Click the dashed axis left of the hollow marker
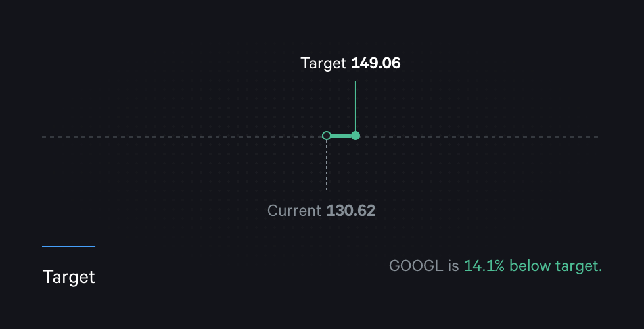The image size is (644, 329). point(184,137)
